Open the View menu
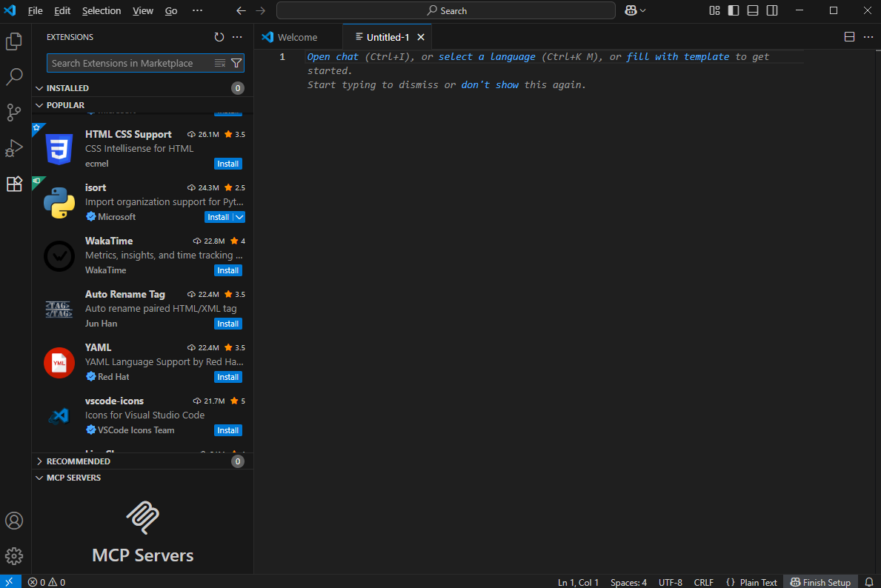Viewport: 881px width, 588px height. coord(143,10)
